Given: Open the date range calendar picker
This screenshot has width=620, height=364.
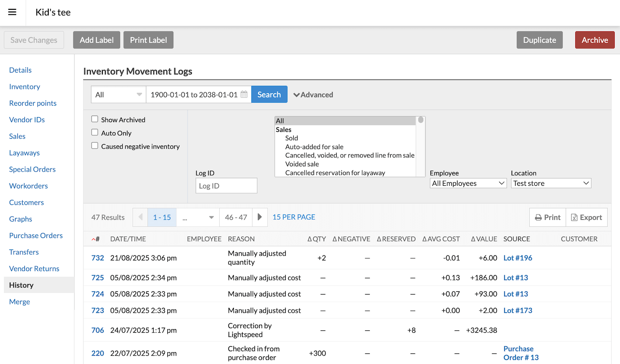Looking at the screenshot, I should click(244, 95).
